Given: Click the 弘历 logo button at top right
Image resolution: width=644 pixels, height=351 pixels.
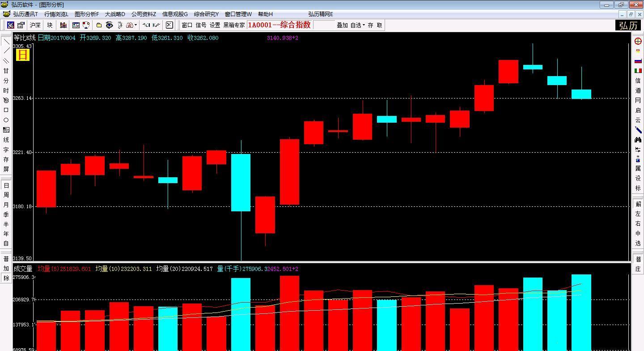Looking at the screenshot, I should coord(628,26).
